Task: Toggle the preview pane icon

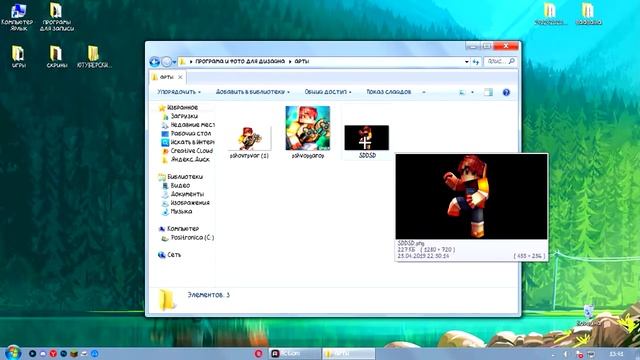Action: tap(488, 93)
